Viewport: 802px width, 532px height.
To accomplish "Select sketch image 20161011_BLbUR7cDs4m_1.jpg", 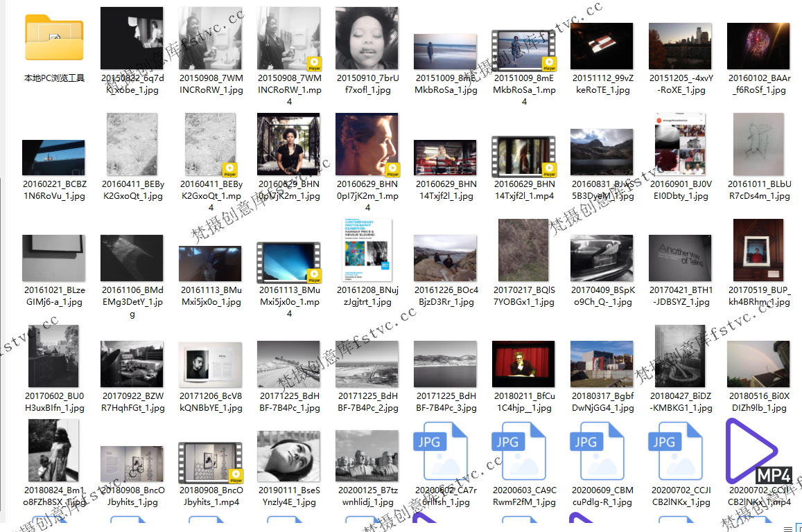I will [758, 144].
